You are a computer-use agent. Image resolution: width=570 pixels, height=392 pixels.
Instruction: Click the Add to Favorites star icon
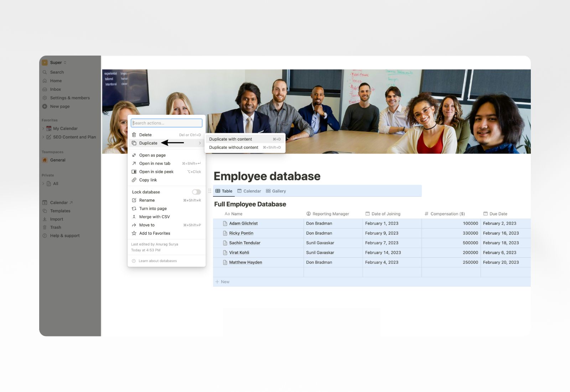tap(134, 233)
